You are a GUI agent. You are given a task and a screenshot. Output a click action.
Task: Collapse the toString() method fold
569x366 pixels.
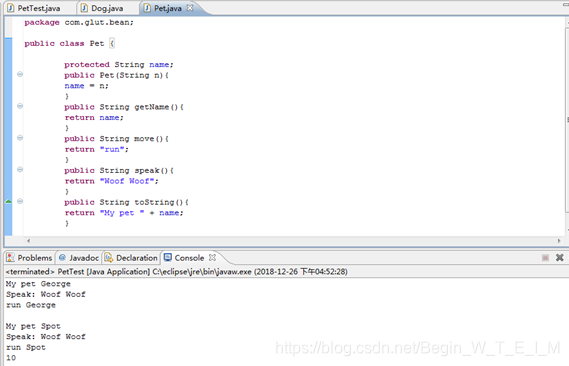pyautogui.click(x=20, y=201)
